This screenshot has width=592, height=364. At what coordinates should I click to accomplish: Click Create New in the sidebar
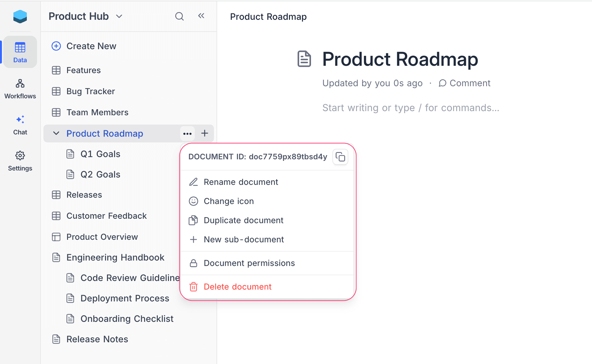91,46
